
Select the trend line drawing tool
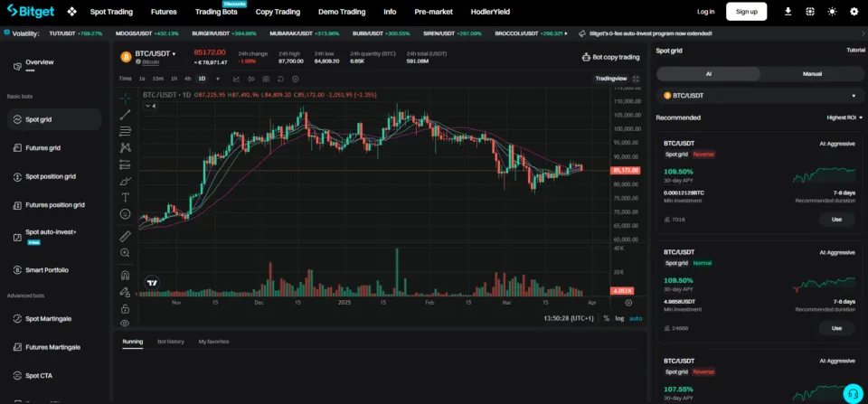[126, 115]
